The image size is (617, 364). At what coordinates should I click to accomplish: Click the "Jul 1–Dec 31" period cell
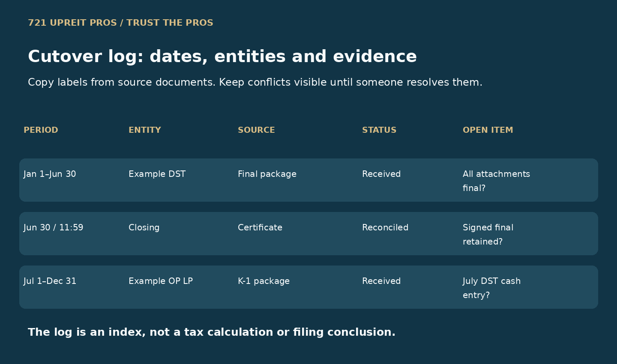[50, 281]
